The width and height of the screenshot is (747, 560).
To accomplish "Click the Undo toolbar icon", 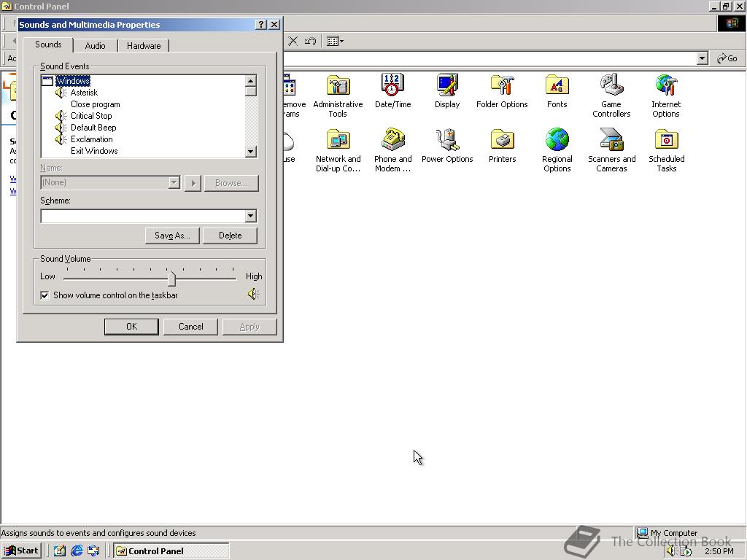I will pos(310,41).
